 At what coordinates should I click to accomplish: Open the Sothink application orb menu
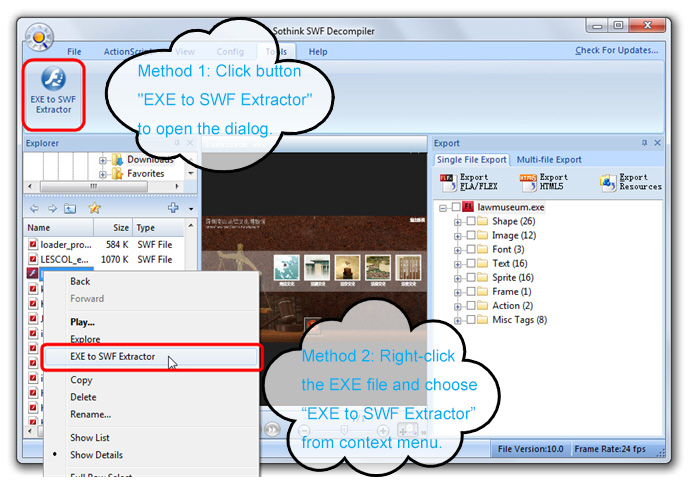[x=39, y=37]
